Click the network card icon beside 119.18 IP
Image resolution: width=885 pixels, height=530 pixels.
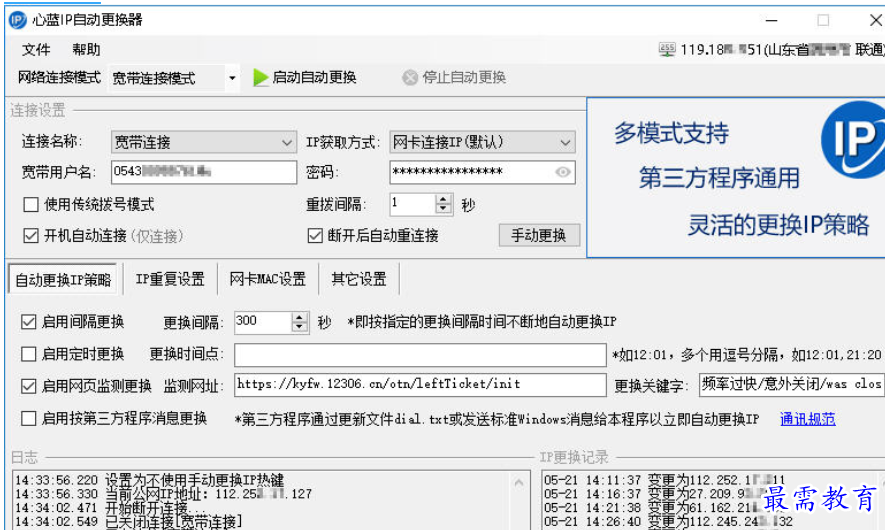667,50
